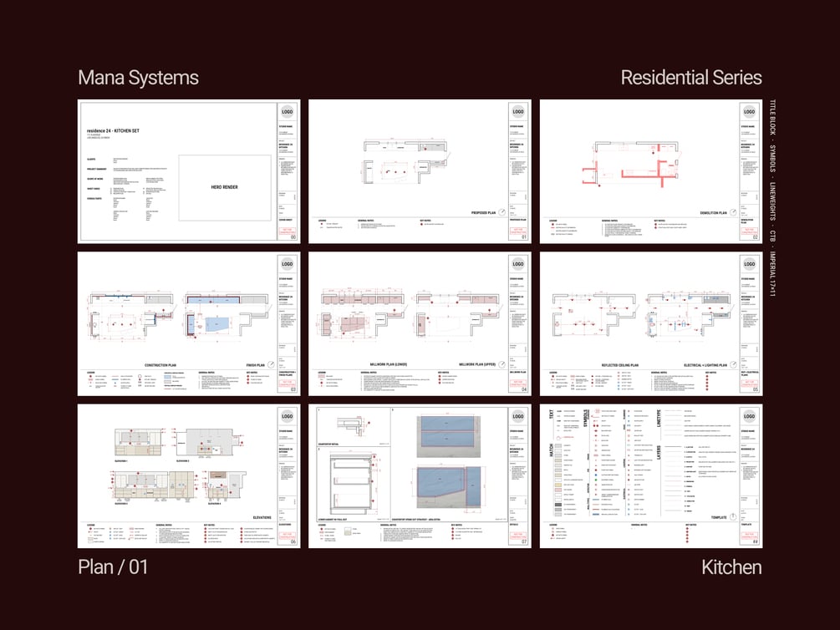Click the LOGO circle on the Proposed Plan sheet
Image resolution: width=840 pixels, height=630 pixels.
[518, 111]
